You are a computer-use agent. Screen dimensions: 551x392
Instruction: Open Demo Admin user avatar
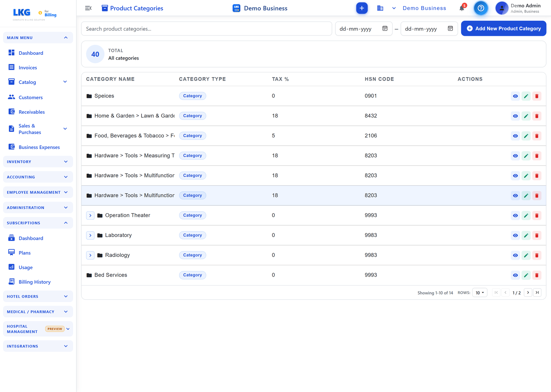click(x=502, y=8)
